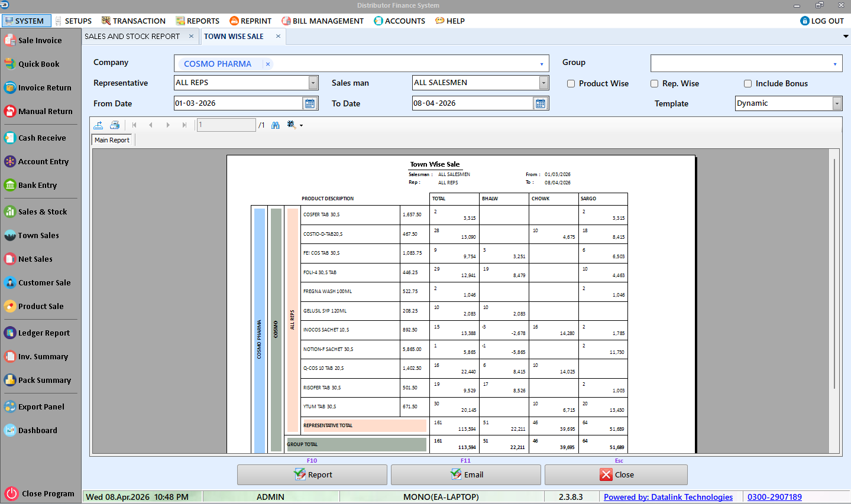This screenshot has height=504, width=851.
Task: Expand the Representative dropdown
Action: [x=313, y=83]
